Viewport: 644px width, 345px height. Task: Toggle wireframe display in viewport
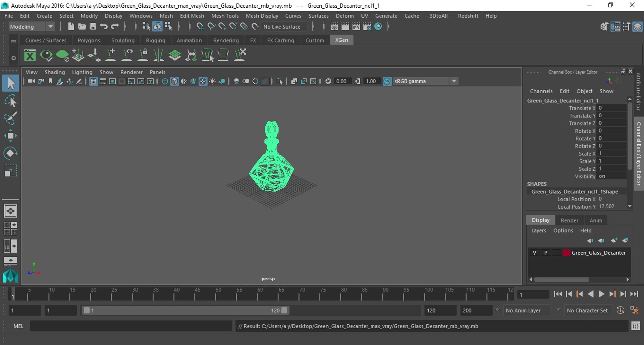click(165, 81)
